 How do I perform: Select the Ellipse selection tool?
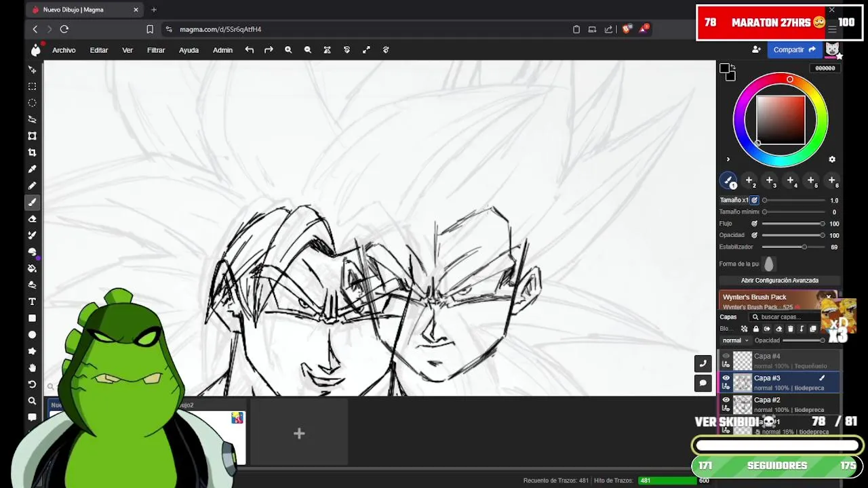coord(32,103)
